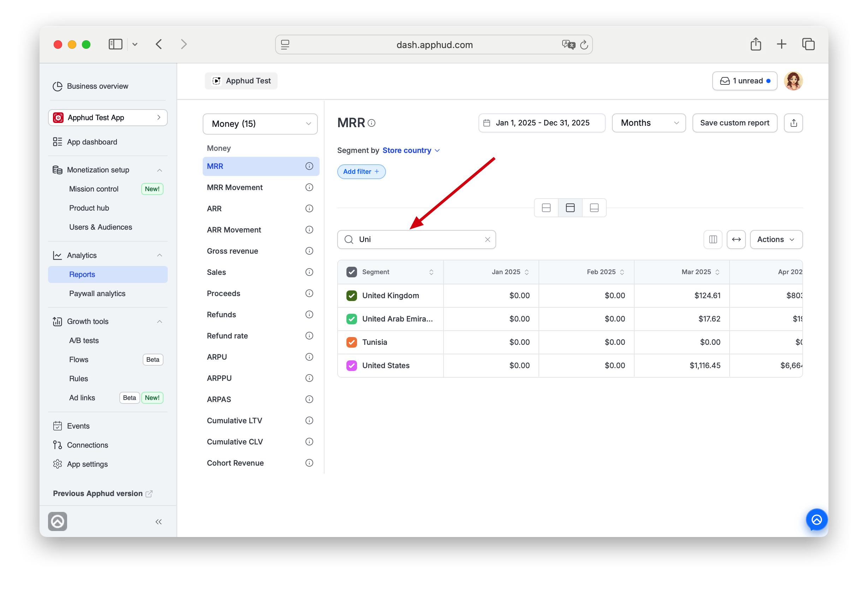Open the Months granularity dropdown
Viewport: 868px width, 590px height.
tap(649, 123)
